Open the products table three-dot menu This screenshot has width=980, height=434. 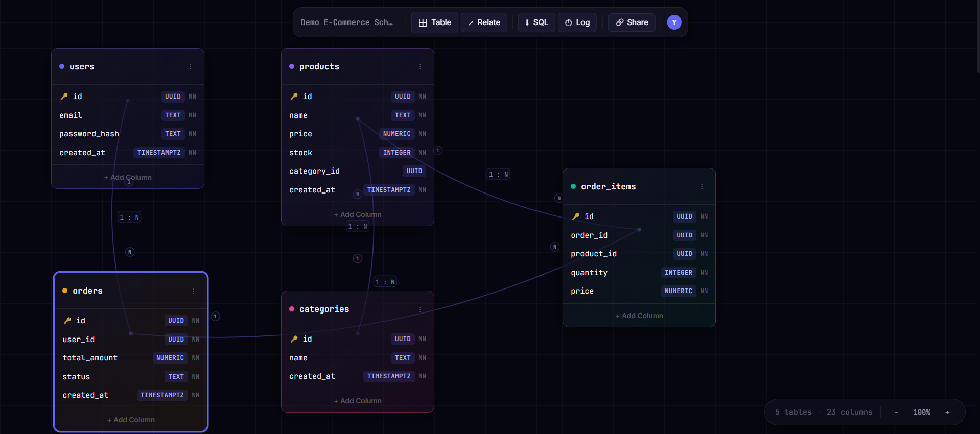[x=421, y=67]
